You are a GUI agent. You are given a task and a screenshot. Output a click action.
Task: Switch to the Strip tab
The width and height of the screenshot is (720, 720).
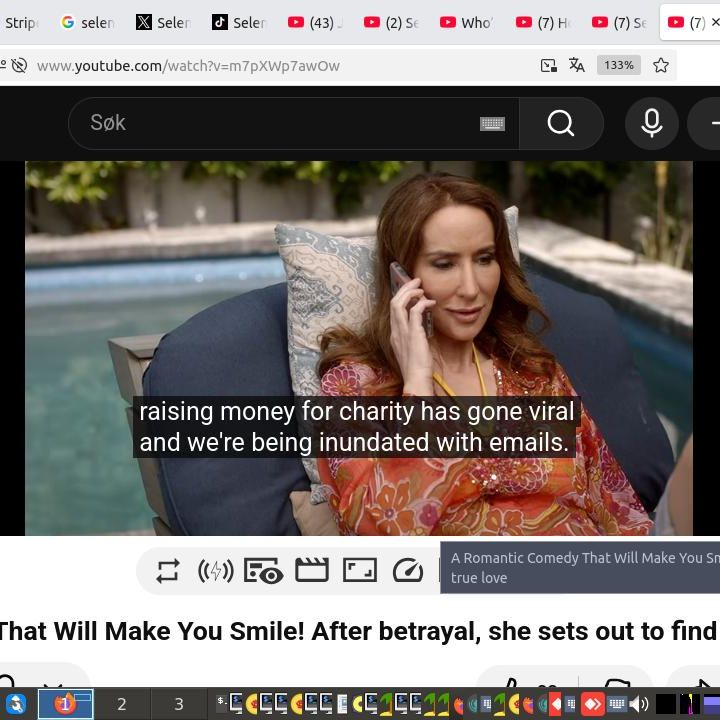click(22, 22)
